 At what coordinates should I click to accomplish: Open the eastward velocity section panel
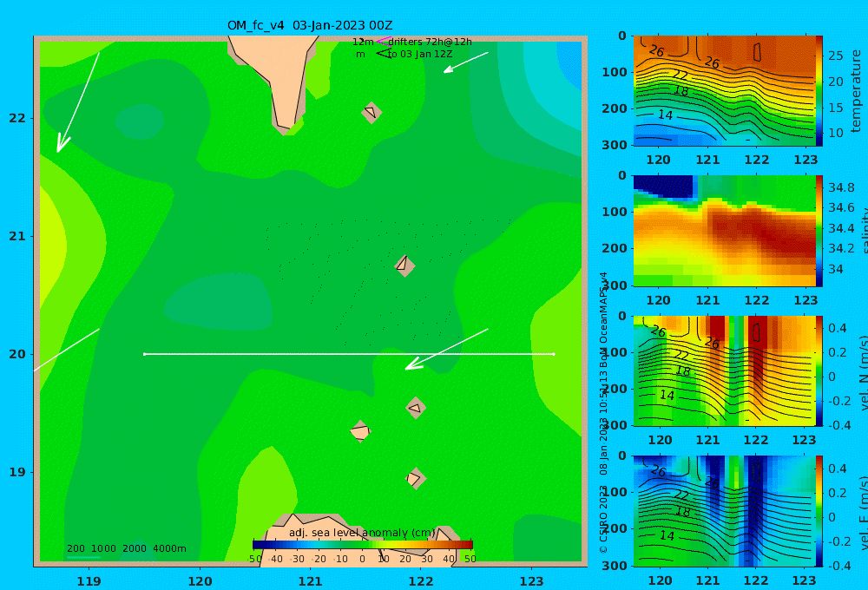(x=724, y=511)
